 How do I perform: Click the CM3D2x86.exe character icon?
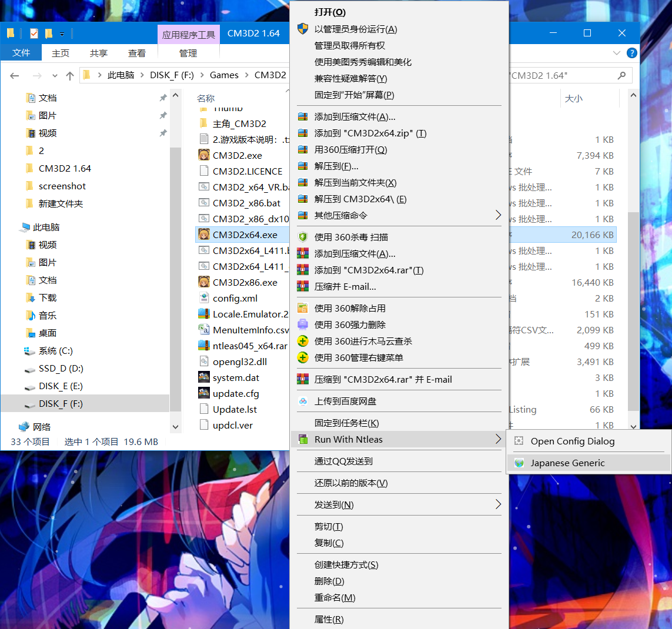(x=204, y=282)
